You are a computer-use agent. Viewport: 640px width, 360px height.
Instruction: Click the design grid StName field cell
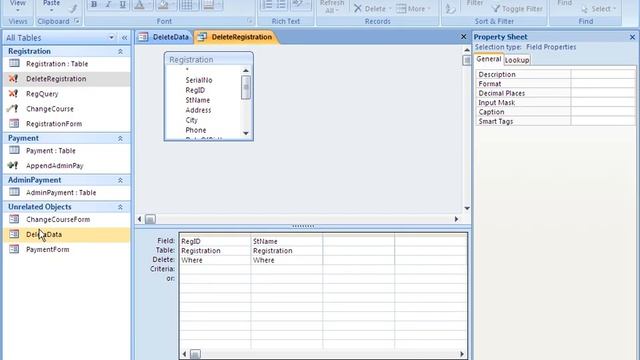pos(287,241)
